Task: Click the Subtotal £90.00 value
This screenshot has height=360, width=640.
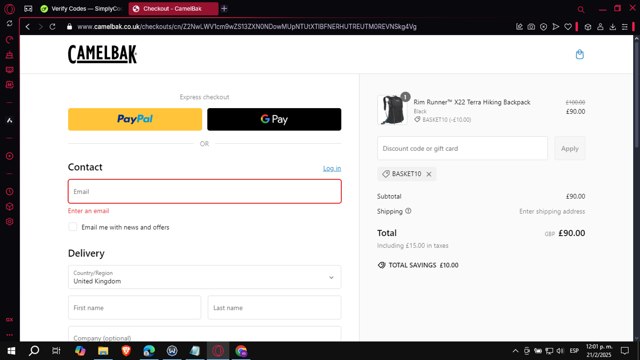Action: coord(575,196)
